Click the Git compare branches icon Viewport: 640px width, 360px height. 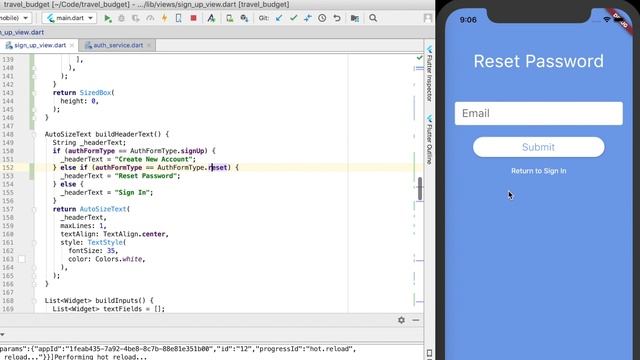click(308, 18)
